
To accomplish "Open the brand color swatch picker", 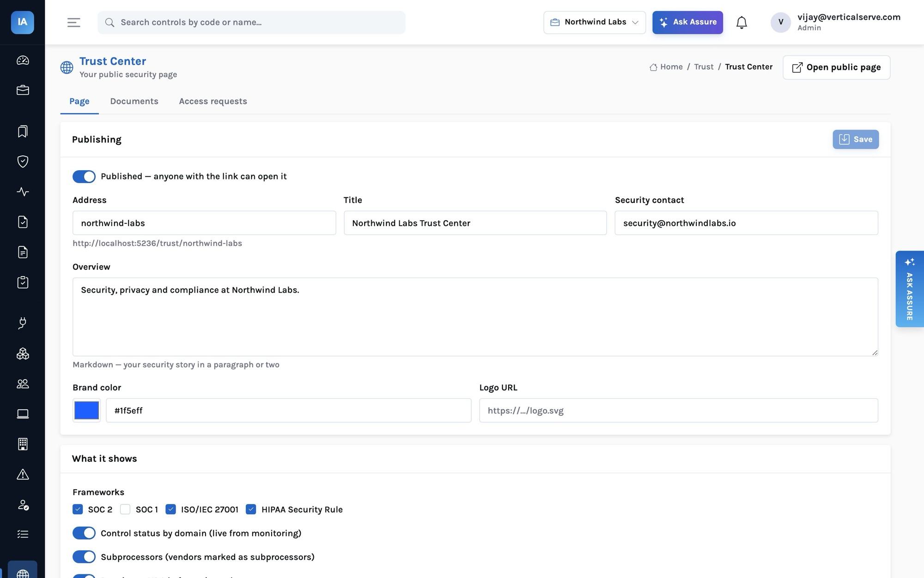I will coord(86,410).
